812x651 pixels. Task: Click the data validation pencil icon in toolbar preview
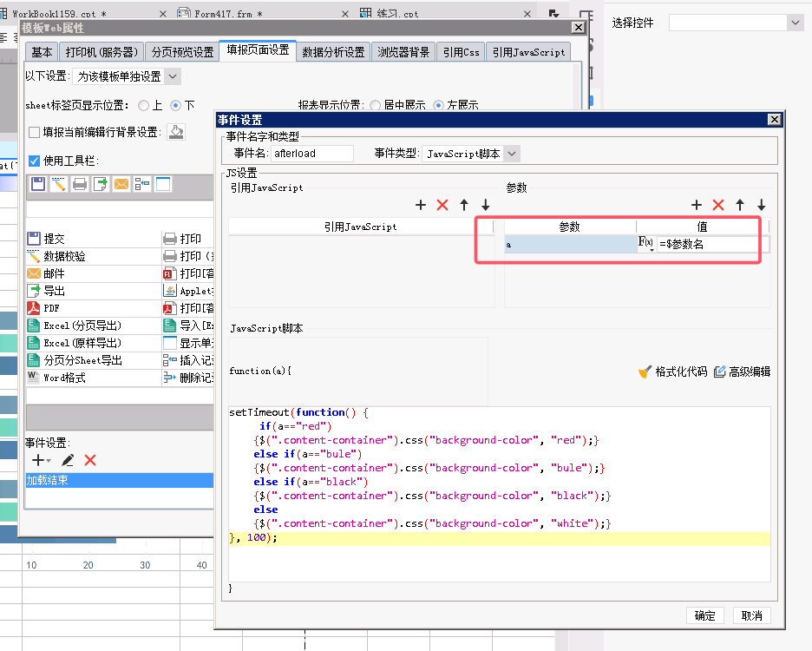(58, 184)
